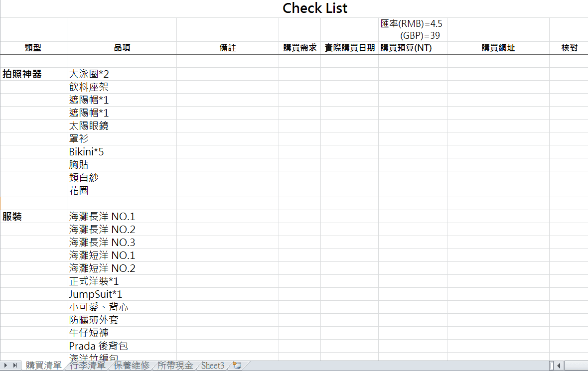Select the 備註 header cell
This screenshot has width=588, height=371.
click(228, 48)
